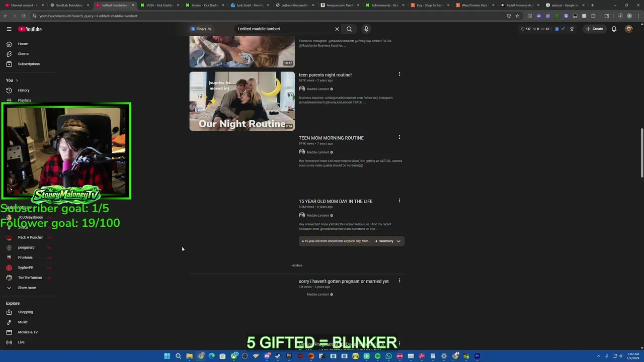This screenshot has height=362, width=644.
Task: Switch to the Junk Email tab
Action: click(250, 5)
